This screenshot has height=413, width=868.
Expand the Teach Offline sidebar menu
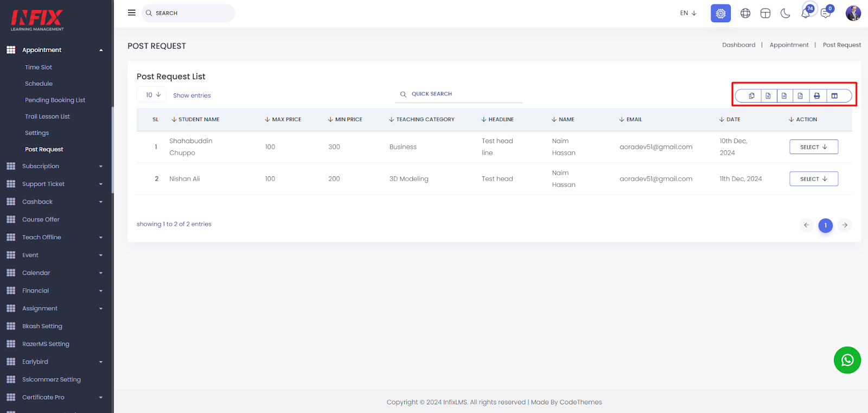tap(55, 237)
